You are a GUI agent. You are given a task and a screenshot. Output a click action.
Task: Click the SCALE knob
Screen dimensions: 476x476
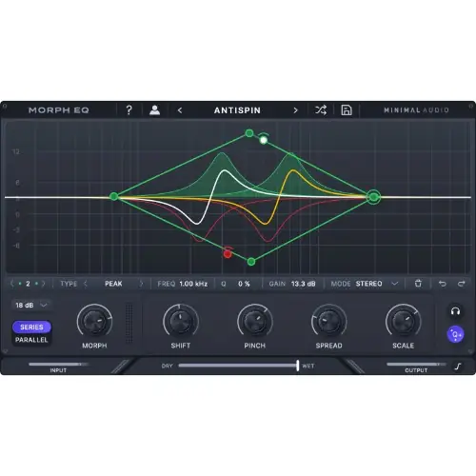(403, 321)
